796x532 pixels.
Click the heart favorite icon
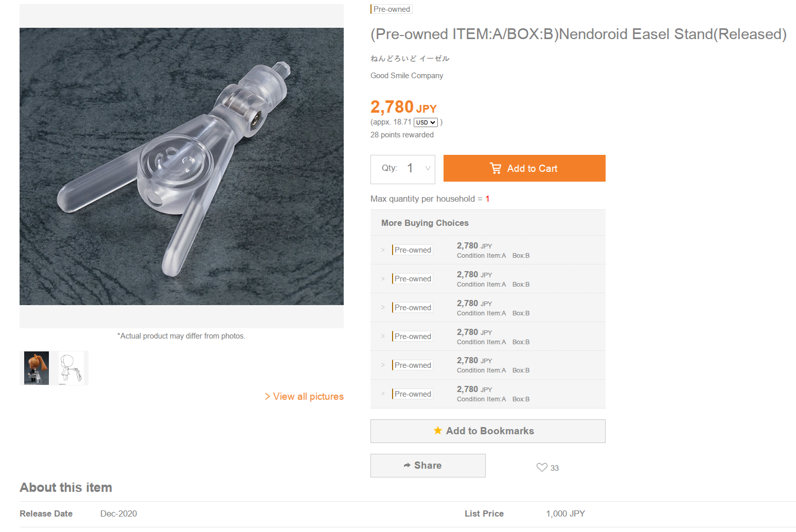[x=542, y=467]
